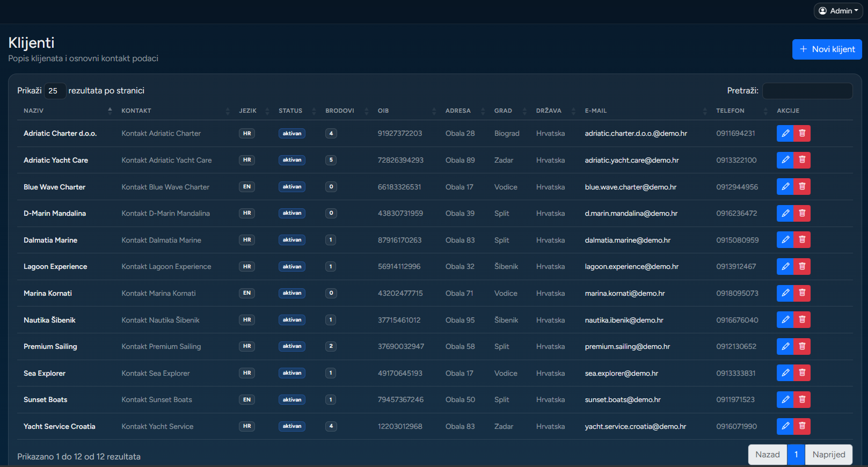The height and width of the screenshot is (467, 868).
Task: Edit the Adriatic Yacht Care client
Action: 785,160
